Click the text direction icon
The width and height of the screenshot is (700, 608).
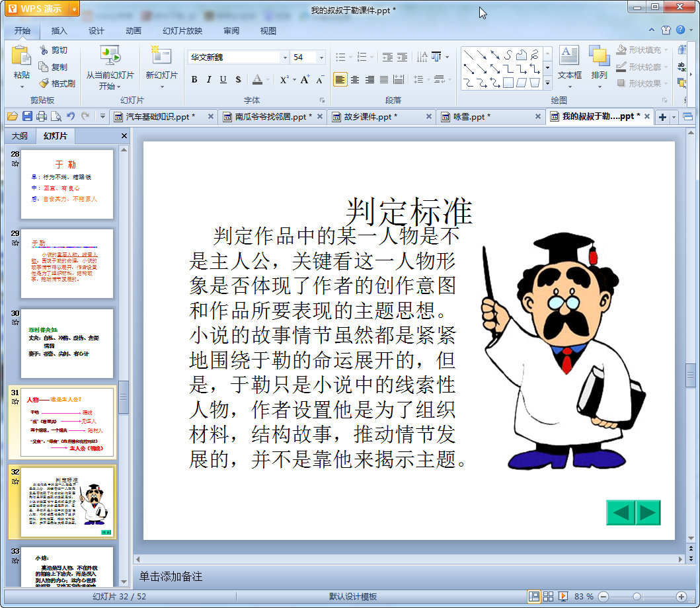point(422,57)
